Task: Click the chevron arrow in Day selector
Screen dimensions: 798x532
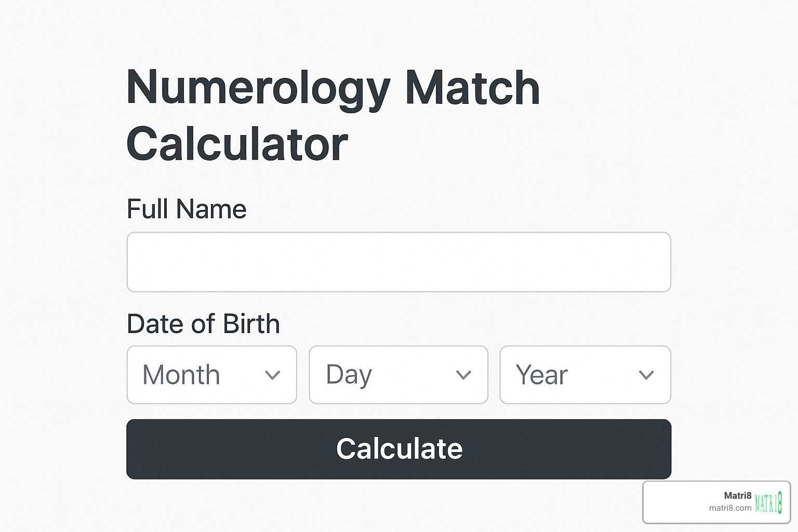Action: click(463, 375)
